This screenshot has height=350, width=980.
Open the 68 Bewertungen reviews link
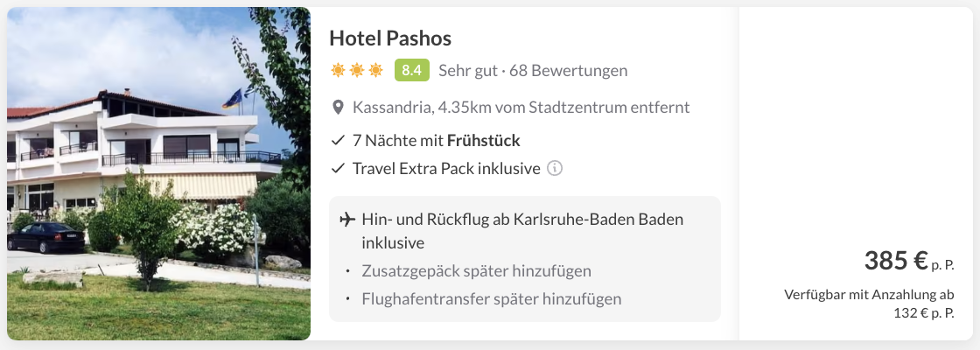[568, 71]
